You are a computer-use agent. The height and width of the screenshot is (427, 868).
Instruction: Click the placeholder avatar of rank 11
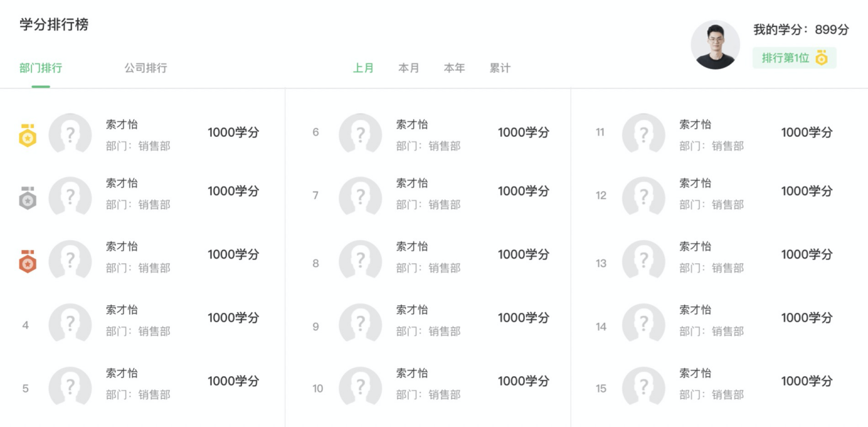click(x=643, y=133)
